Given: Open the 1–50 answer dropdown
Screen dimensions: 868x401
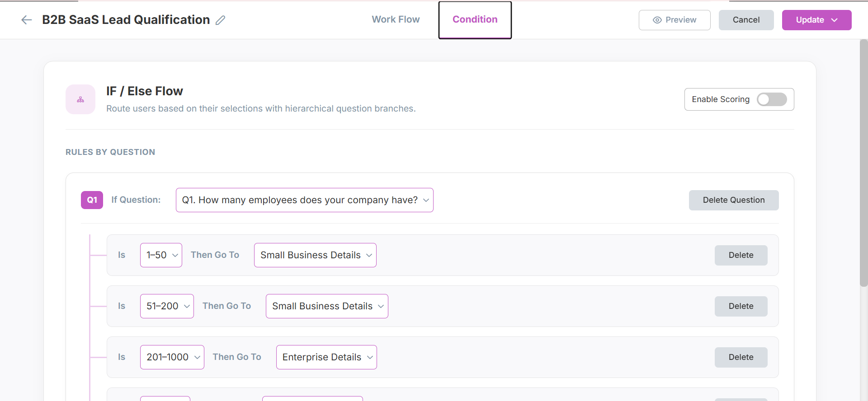Looking at the screenshot, I should (x=161, y=255).
